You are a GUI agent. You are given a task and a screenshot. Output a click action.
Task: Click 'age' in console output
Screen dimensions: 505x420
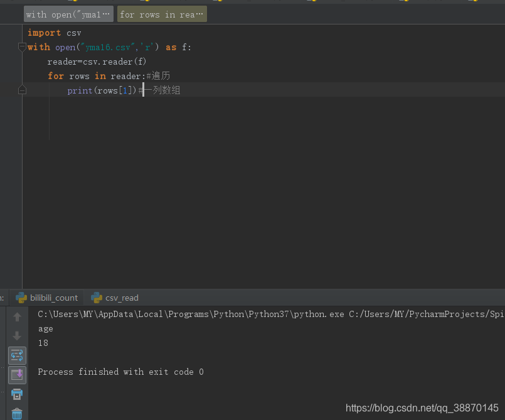(x=45, y=329)
